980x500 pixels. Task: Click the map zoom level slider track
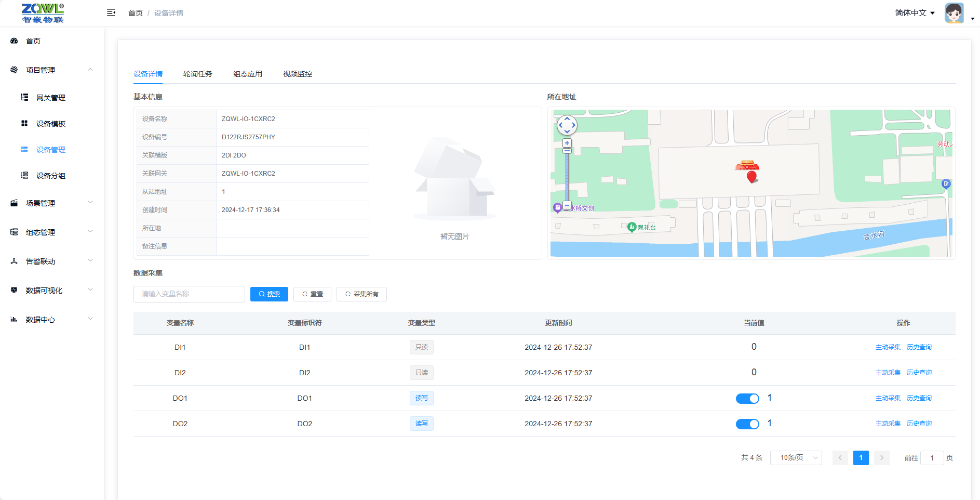(x=567, y=177)
